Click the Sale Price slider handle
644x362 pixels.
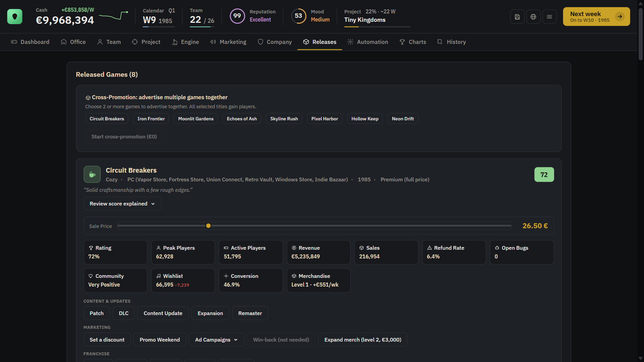(208, 226)
